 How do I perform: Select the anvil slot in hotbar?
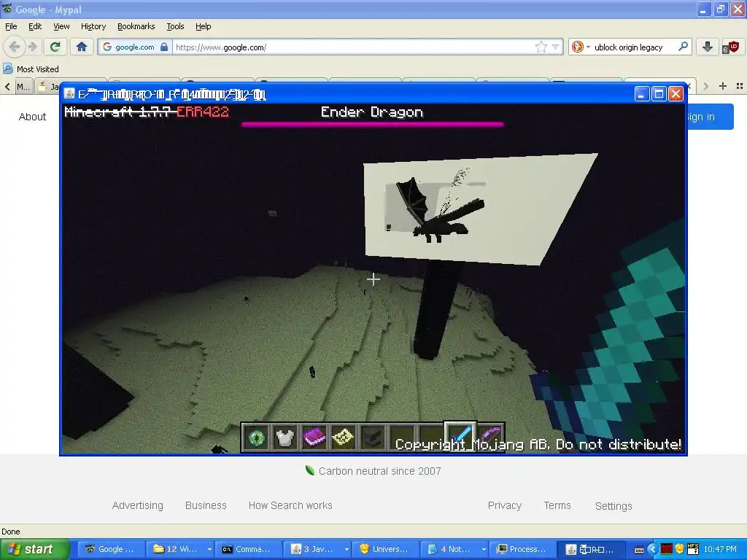point(372,437)
